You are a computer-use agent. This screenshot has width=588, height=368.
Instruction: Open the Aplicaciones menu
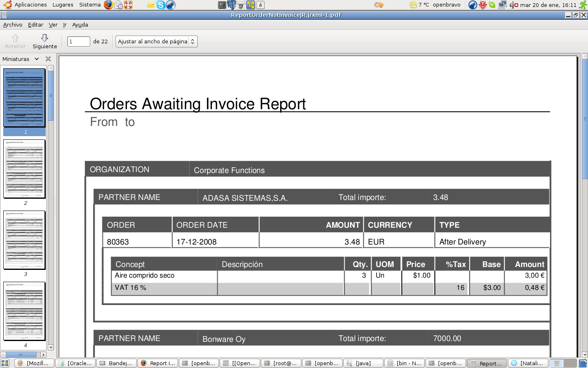pos(31,5)
